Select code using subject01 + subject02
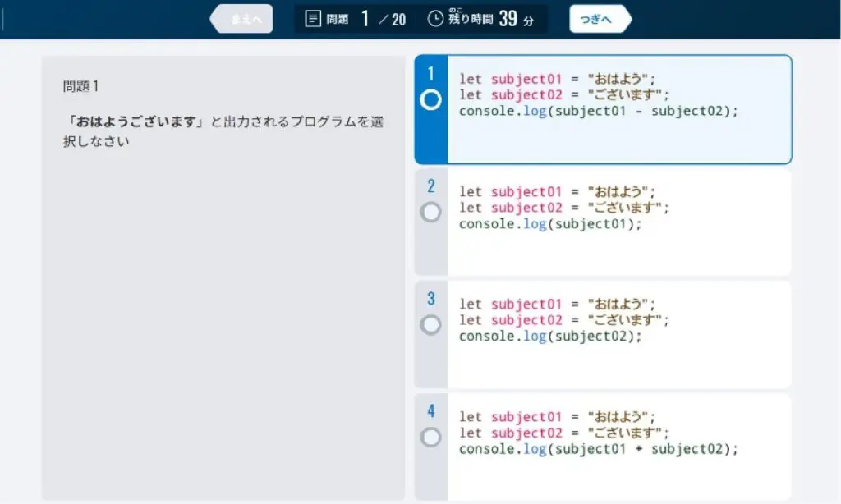This screenshot has width=841, height=504. pos(599,449)
